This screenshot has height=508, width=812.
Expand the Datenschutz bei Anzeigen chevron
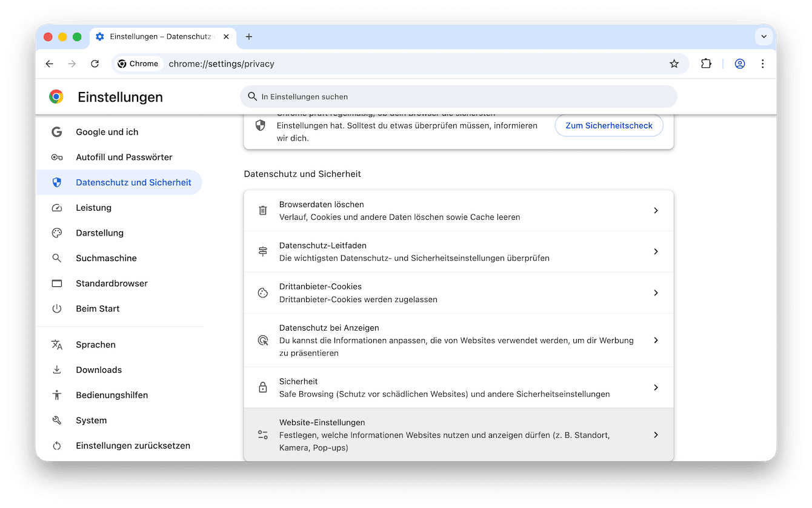[x=656, y=340]
